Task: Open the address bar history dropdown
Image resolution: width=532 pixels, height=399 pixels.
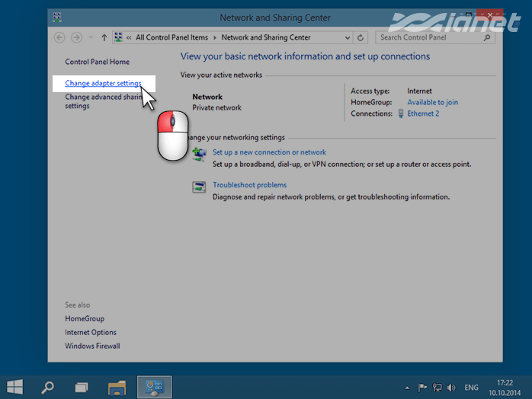Action: (345, 37)
